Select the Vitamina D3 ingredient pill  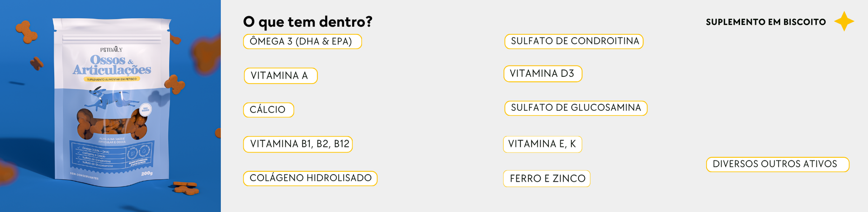coord(542,74)
